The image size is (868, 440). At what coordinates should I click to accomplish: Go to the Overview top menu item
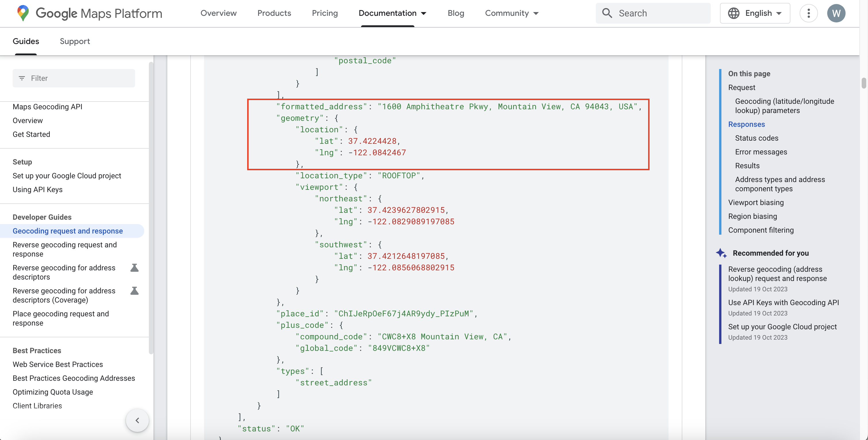click(218, 13)
